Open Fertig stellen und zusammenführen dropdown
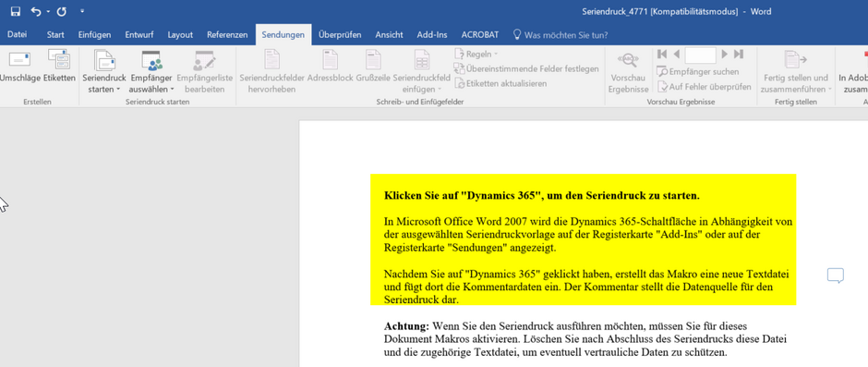 coord(796,71)
